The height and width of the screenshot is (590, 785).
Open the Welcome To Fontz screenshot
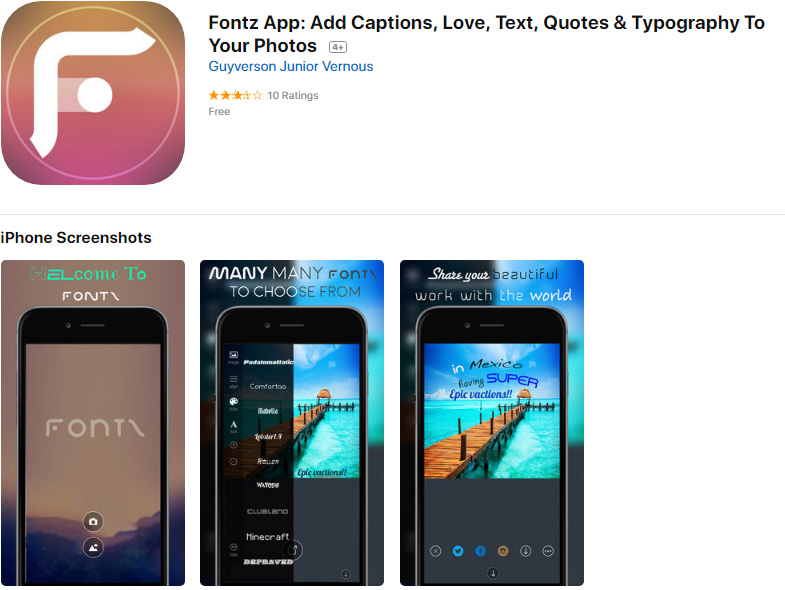pyautogui.click(x=93, y=423)
